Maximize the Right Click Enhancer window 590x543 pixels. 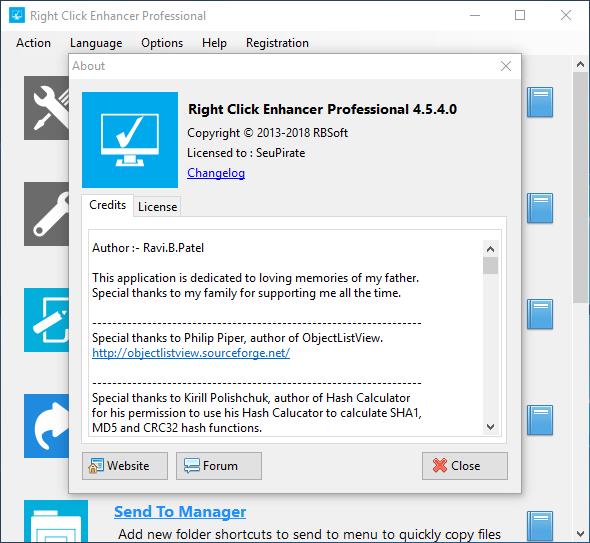[520, 15]
